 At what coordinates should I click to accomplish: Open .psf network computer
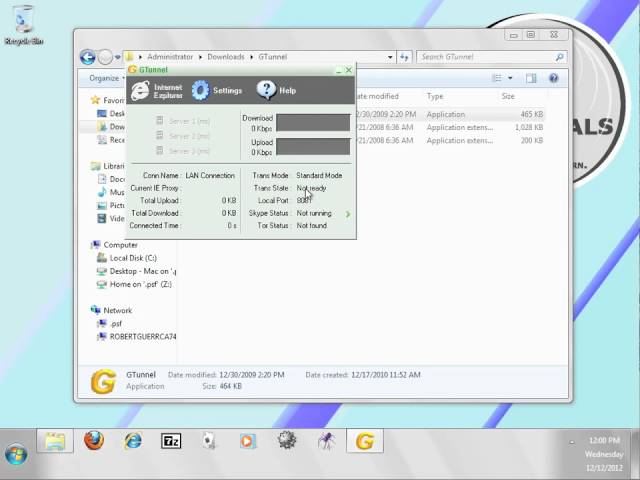click(x=109, y=324)
